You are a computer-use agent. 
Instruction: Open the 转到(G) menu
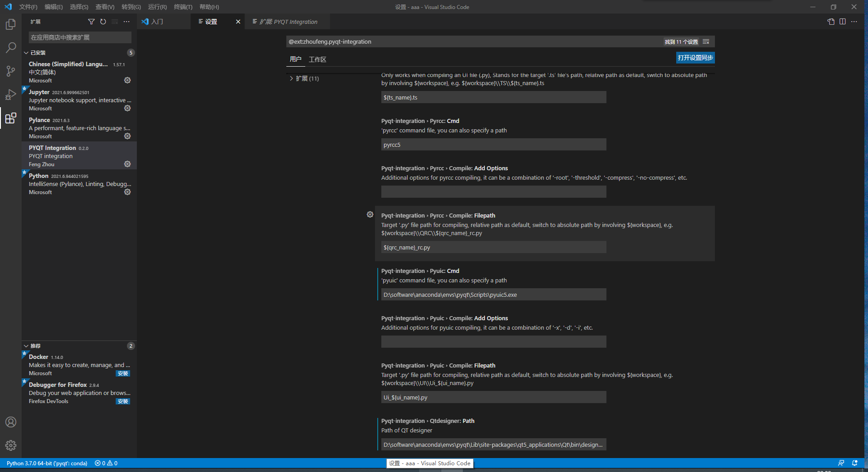click(131, 7)
